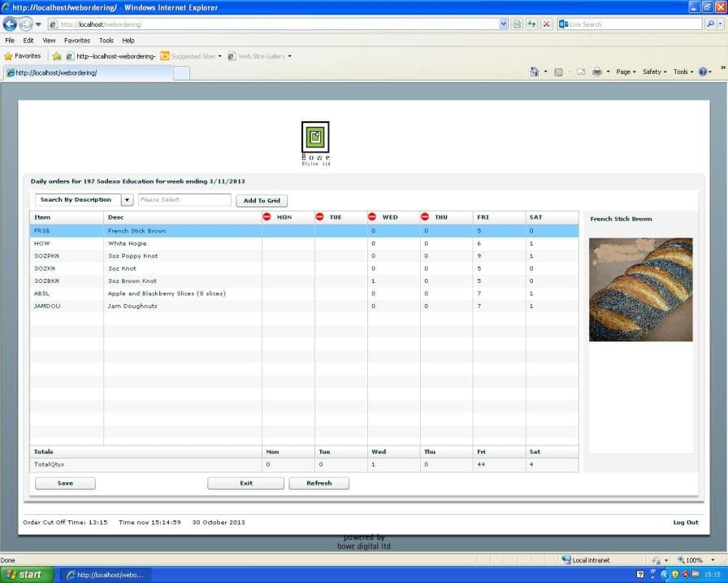This screenshot has width=728, height=583.
Task: Click the Please Select input field
Action: click(184, 200)
